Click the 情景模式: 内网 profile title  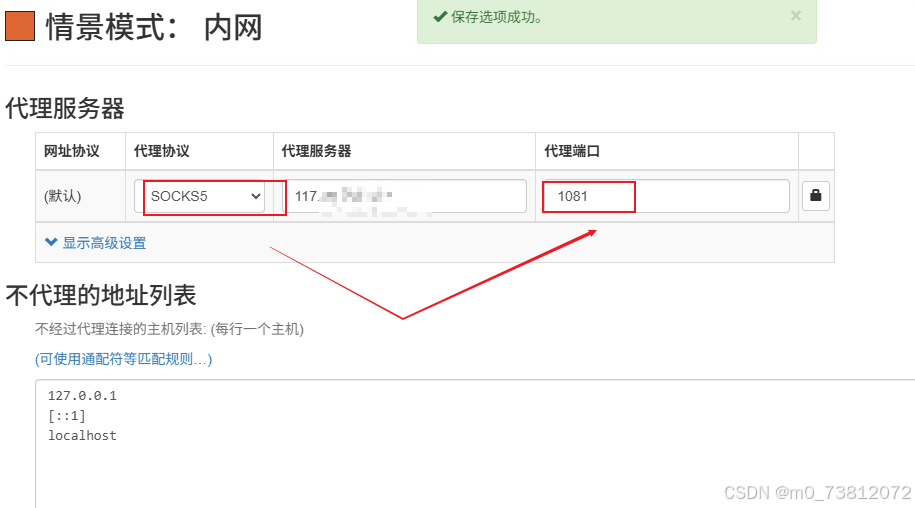[155, 27]
